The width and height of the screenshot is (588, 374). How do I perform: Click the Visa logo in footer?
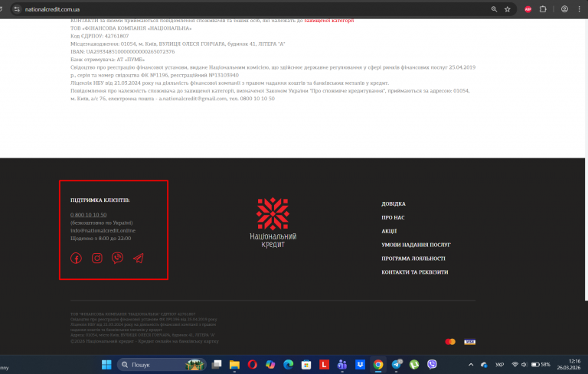[469, 342]
